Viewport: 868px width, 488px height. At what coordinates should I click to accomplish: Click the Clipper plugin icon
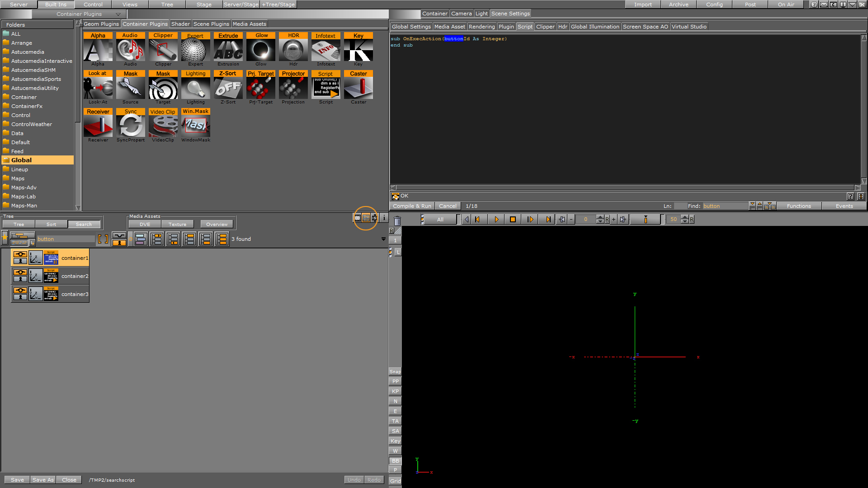[163, 51]
